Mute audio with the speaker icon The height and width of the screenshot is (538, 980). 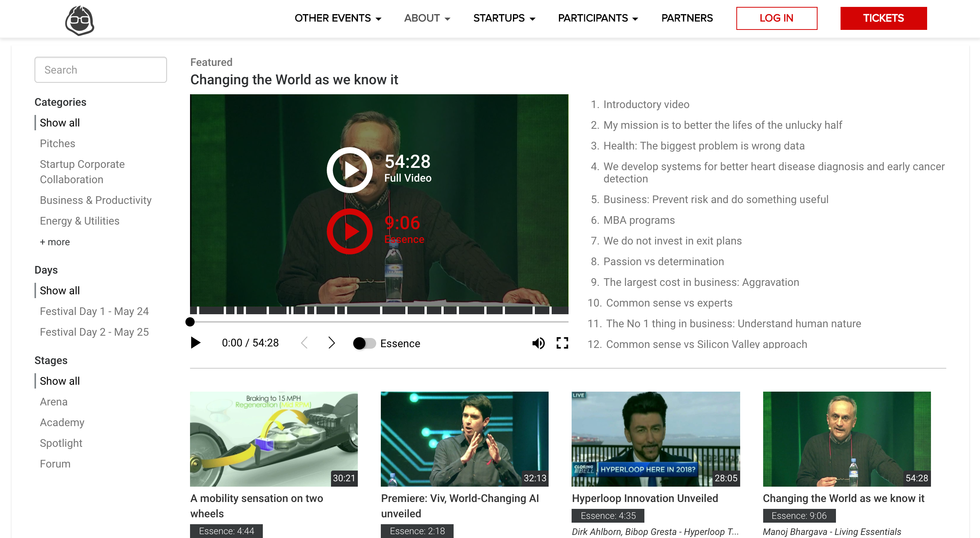click(x=538, y=343)
